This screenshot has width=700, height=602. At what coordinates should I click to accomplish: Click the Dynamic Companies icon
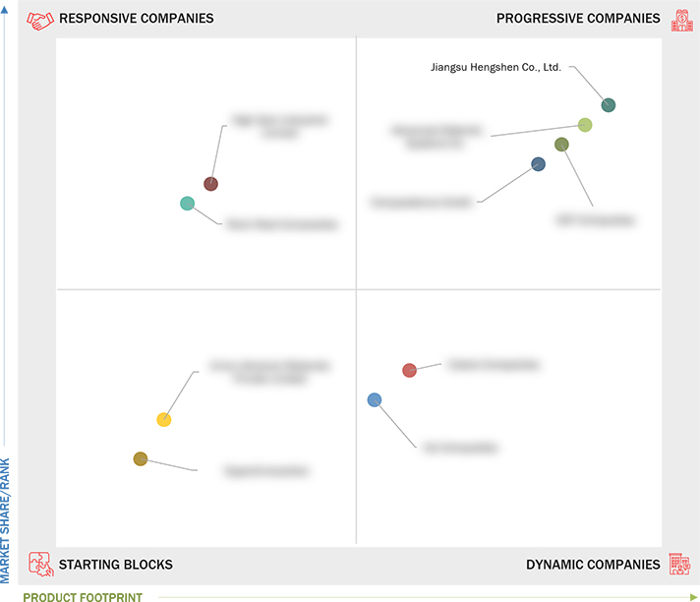(x=680, y=564)
